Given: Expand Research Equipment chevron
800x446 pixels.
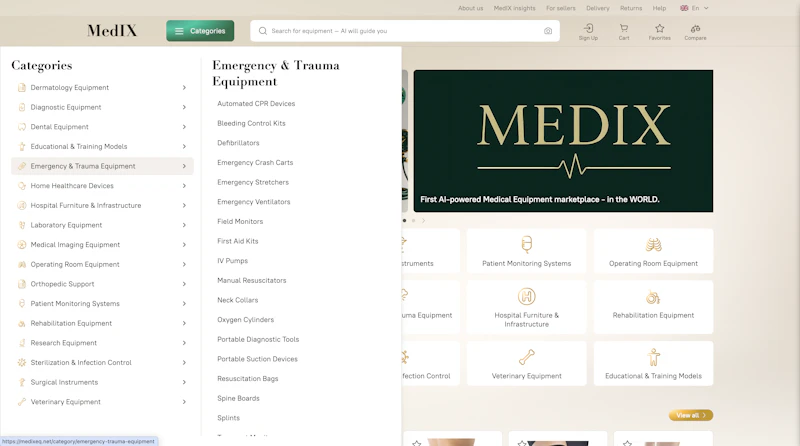Looking at the screenshot, I should [x=184, y=343].
